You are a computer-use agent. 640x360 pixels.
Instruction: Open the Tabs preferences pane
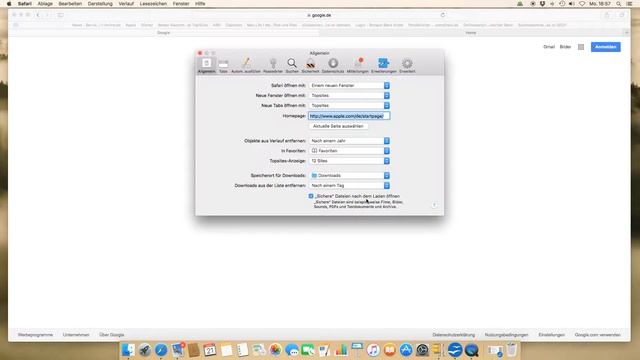pos(223,65)
